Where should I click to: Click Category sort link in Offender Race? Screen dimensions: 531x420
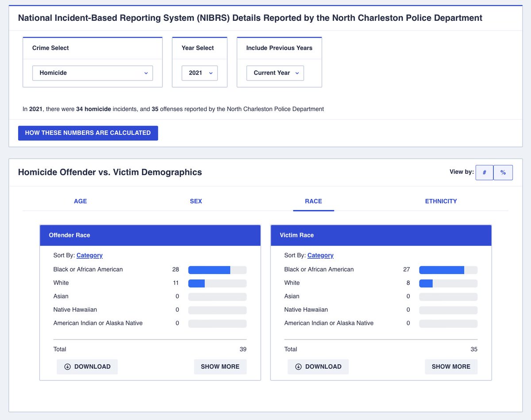[x=90, y=255]
